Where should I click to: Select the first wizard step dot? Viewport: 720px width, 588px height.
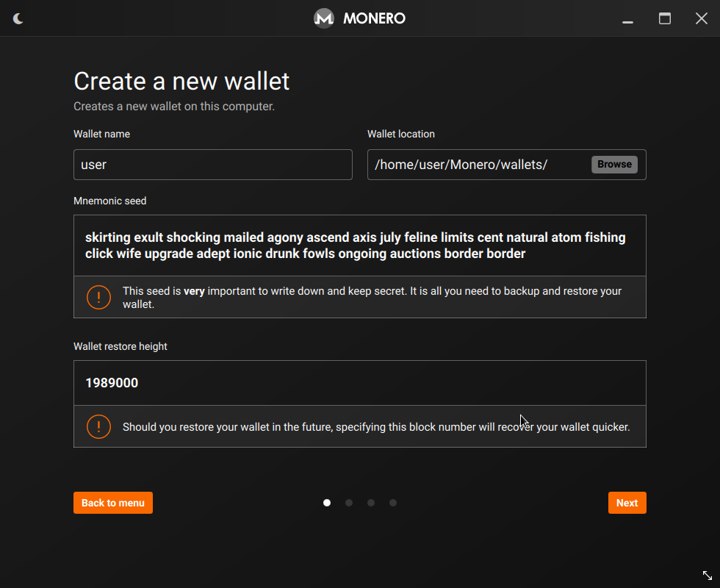point(327,503)
